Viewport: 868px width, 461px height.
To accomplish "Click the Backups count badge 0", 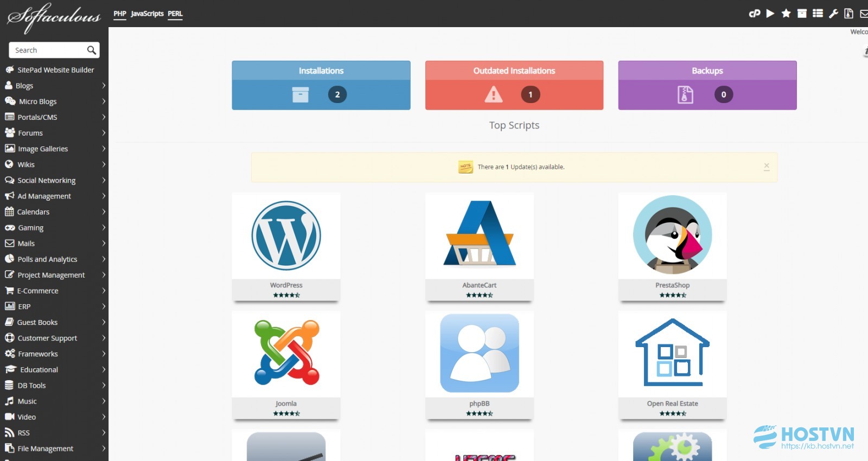I will (x=724, y=94).
